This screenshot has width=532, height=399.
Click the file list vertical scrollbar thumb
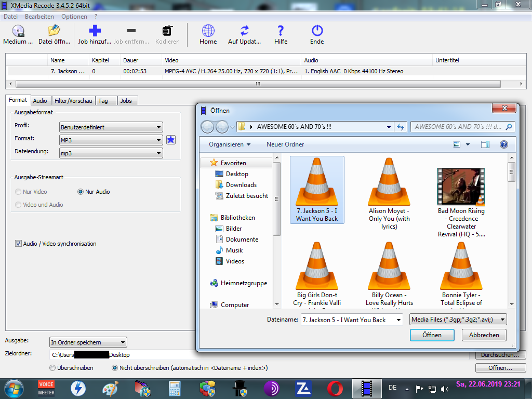512,172
